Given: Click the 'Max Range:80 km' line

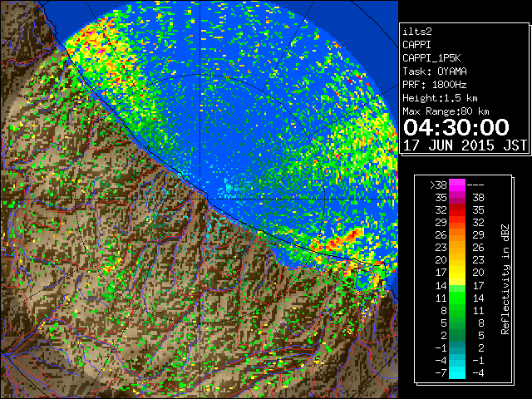Looking at the screenshot, I should click(446, 111).
